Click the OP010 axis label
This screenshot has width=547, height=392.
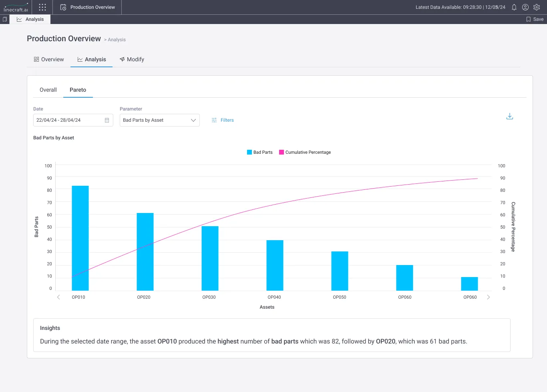point(78,297)
